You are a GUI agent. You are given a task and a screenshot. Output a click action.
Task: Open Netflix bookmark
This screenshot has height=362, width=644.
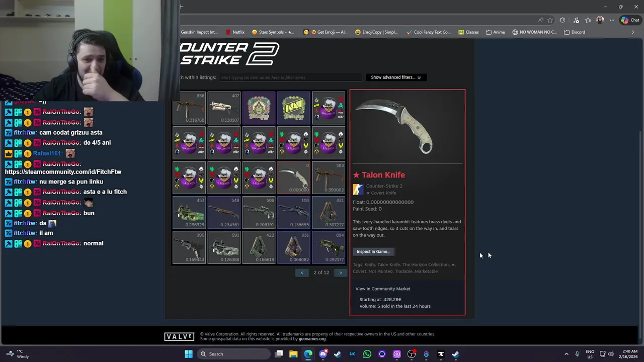point(235,32)
